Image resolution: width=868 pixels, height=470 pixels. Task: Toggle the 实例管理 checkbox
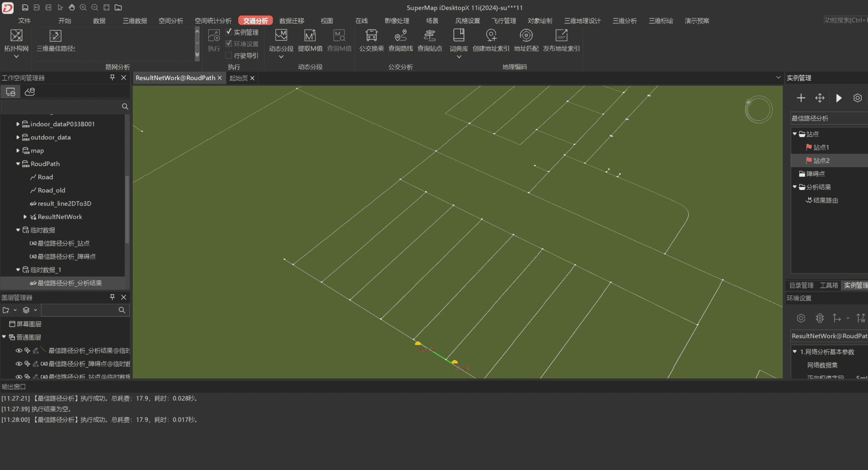click(229, 32)
